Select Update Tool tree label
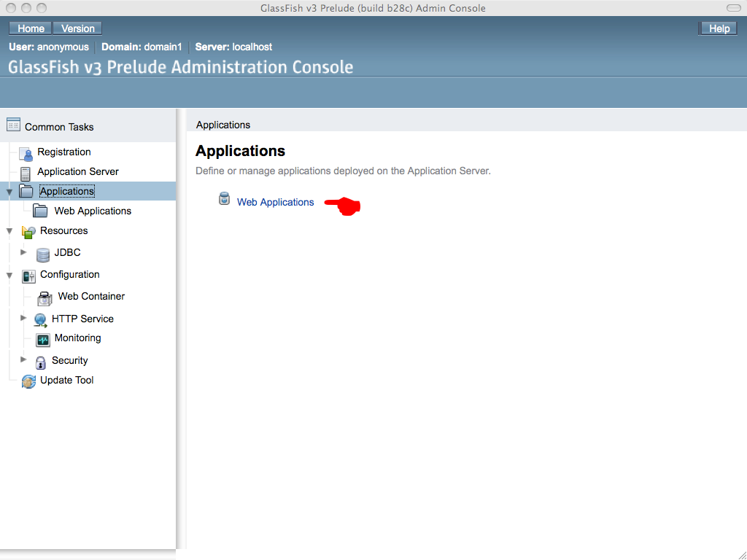Image resolution: width=747 pixels, height=560 pixels. click(66, 380)
